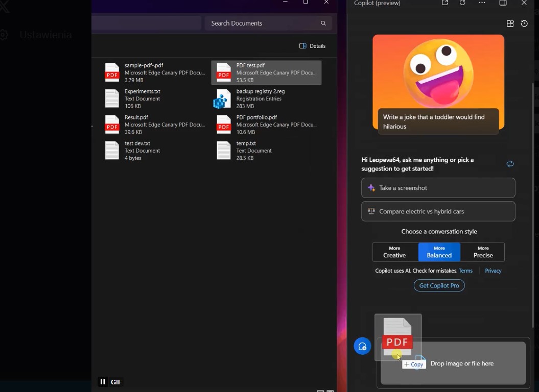Open Copilot in a new tab
Screen dimensions: 539x392
click(445, 3)
